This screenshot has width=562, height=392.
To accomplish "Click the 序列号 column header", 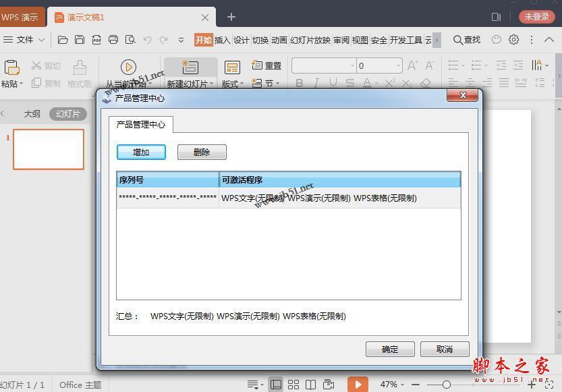I will tap(168, 179).
